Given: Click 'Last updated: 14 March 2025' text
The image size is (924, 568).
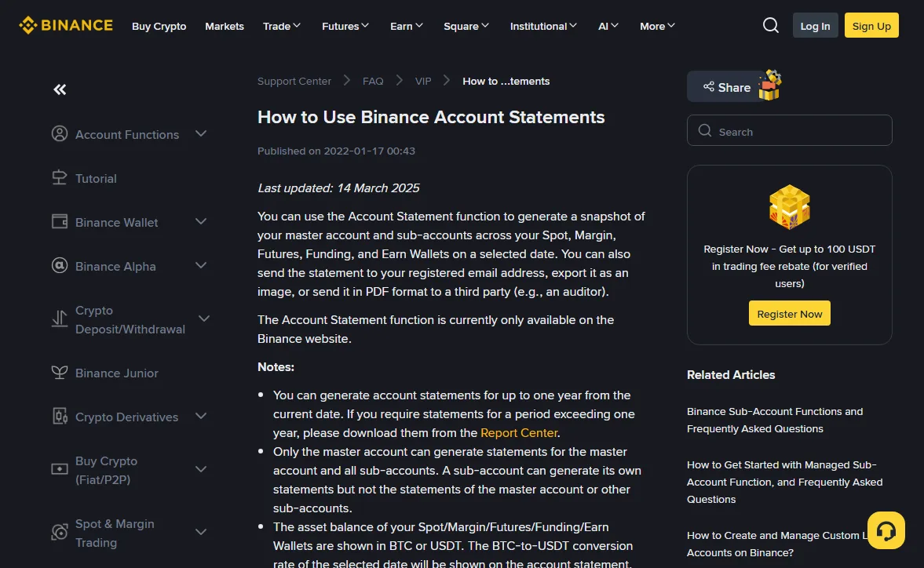Looking at the screenshot, I should 338,188.
